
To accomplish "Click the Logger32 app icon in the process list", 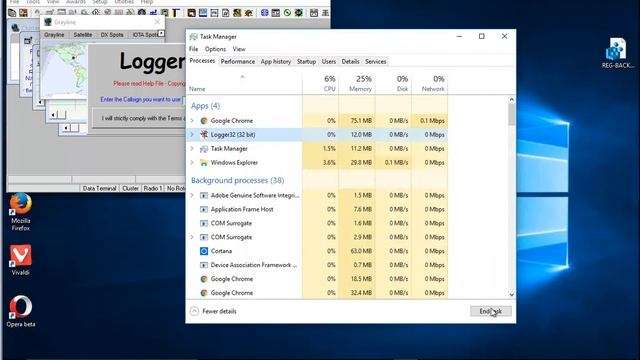I will 204,135.
